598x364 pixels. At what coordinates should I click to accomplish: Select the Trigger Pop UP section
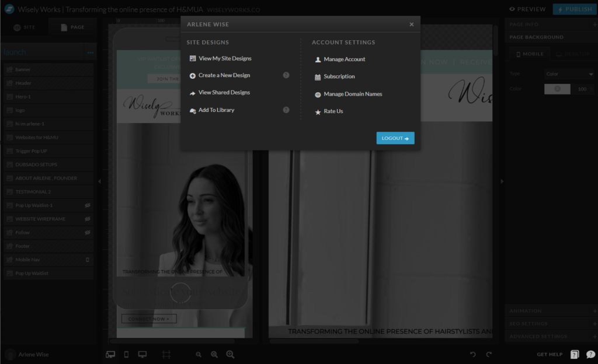pos(48,150)
